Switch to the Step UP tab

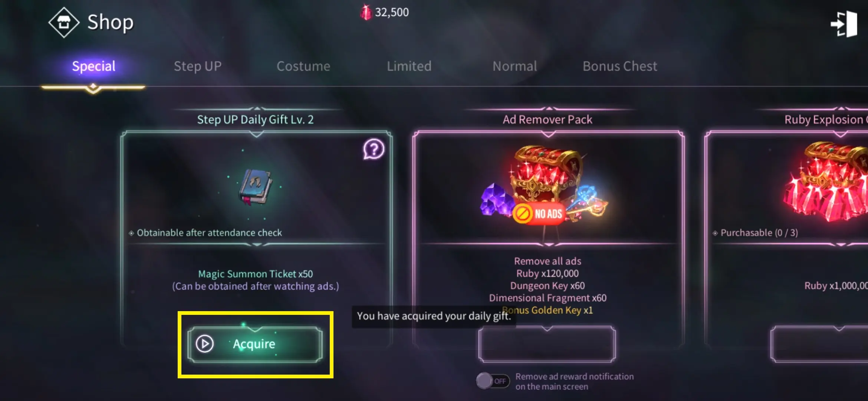pyautogui.click(x=198, y=66)
